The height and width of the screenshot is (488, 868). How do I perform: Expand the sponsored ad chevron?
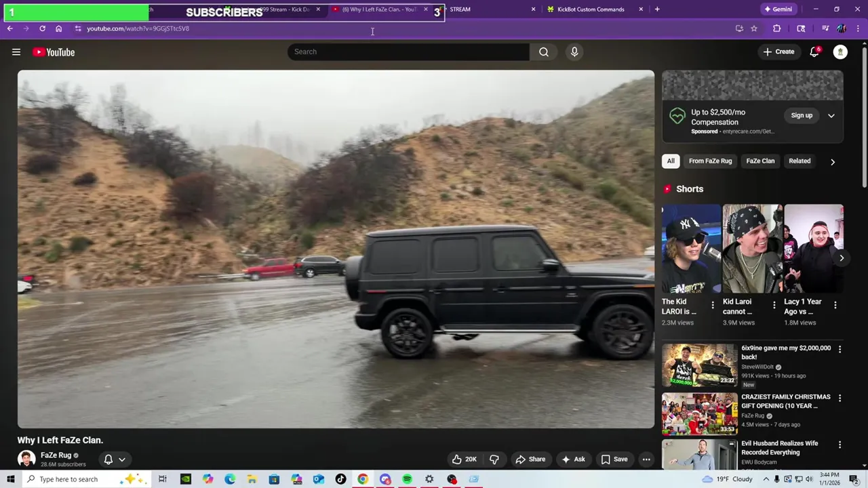pos(831,116)
